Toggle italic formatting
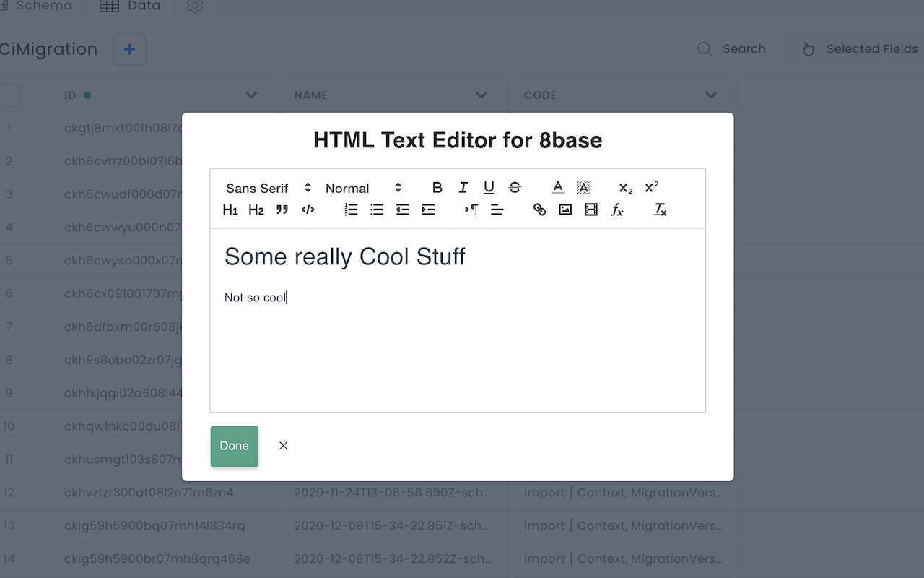The width and height of the screenshot is (924, 578). [x=463, y=188]
